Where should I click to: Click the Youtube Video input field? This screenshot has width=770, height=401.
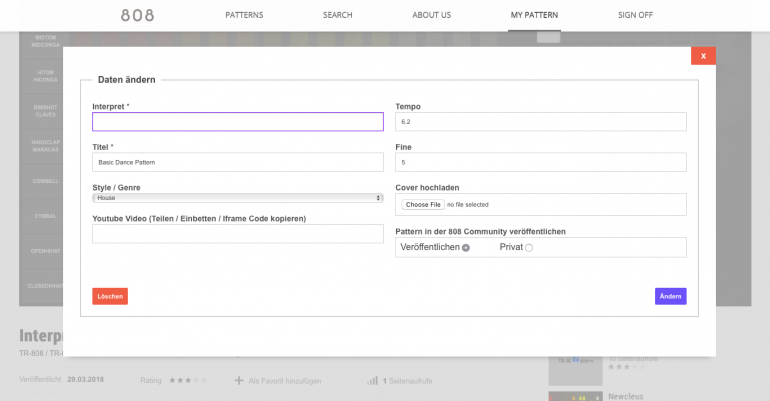point(237,234)
